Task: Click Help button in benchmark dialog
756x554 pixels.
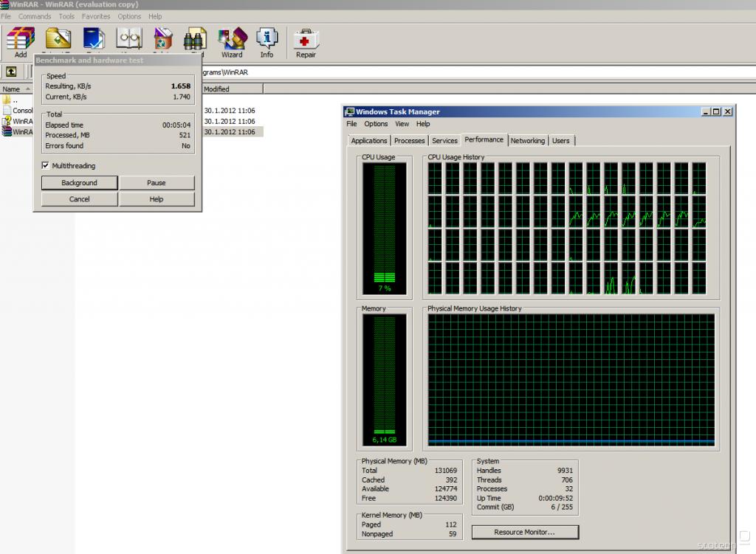Action: [x=157, y=199]
